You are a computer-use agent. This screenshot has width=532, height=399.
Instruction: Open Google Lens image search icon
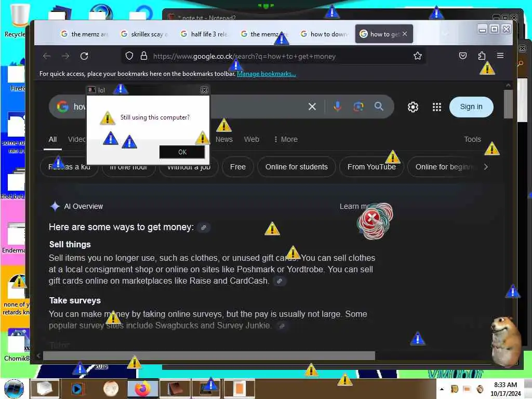tap(358, 107)
